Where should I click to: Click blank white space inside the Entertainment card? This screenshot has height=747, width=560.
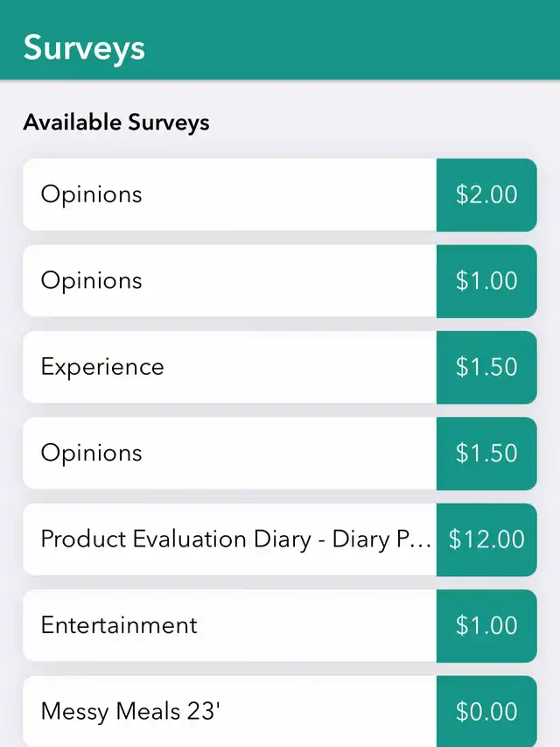coord(324,625)
